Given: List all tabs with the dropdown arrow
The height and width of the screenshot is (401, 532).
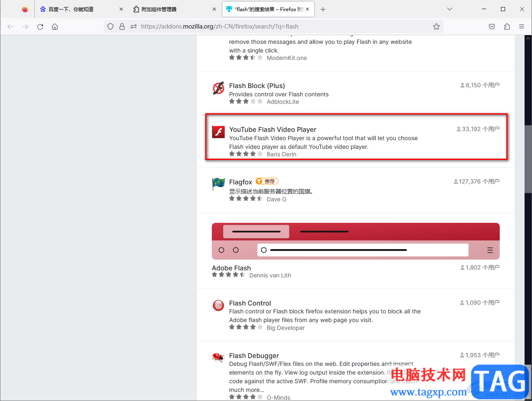Looking at the screenshot, I should tap(450, 9).
